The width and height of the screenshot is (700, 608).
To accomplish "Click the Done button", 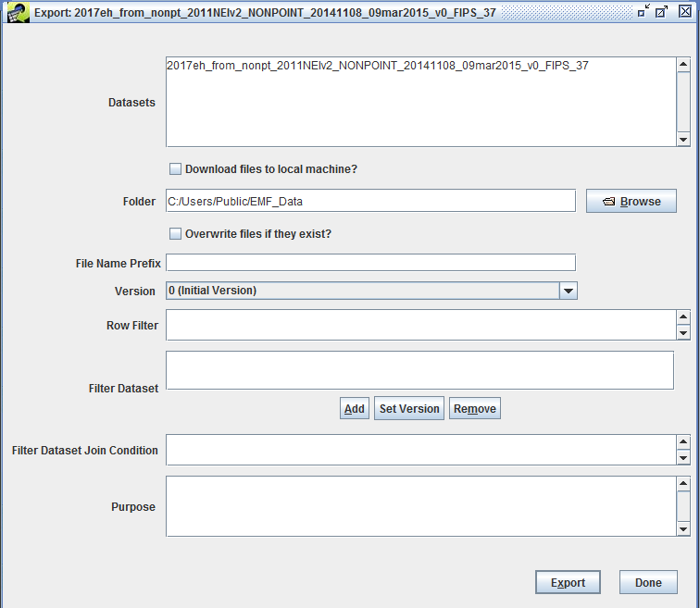I will click(x=648, y=582).
